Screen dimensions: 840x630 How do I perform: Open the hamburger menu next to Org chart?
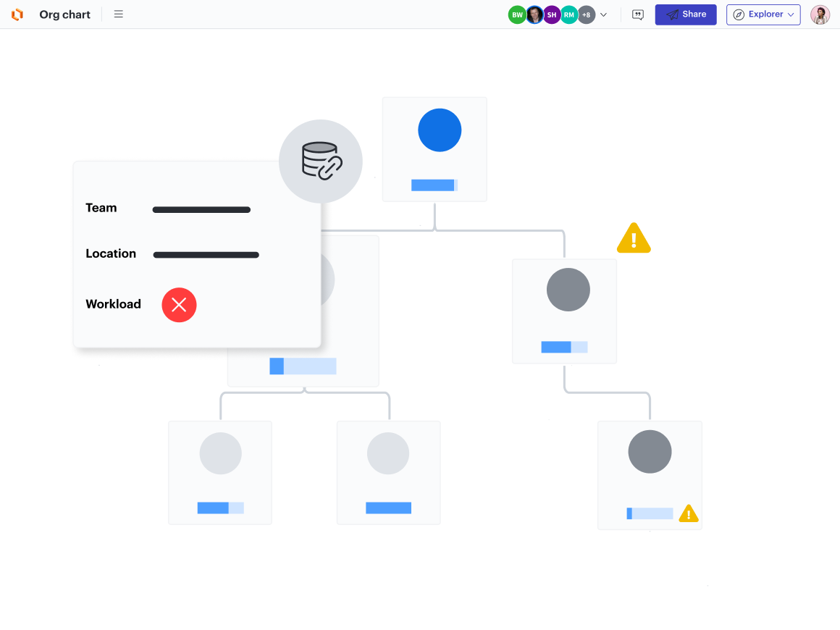click(x=118, y=14)
